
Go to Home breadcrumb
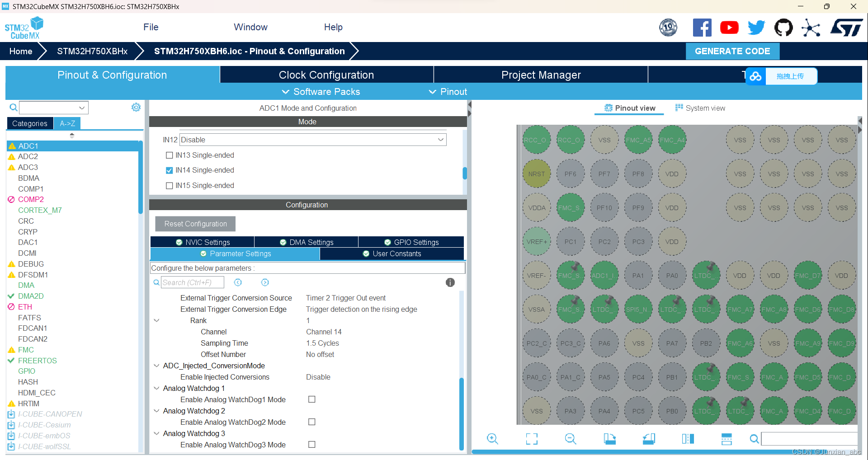[21, 51]
